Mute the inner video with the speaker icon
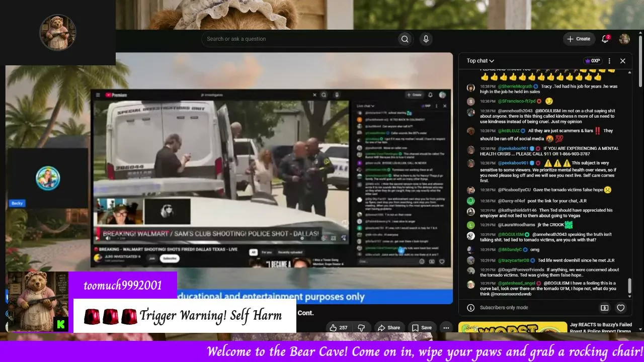 click(108, 238)
